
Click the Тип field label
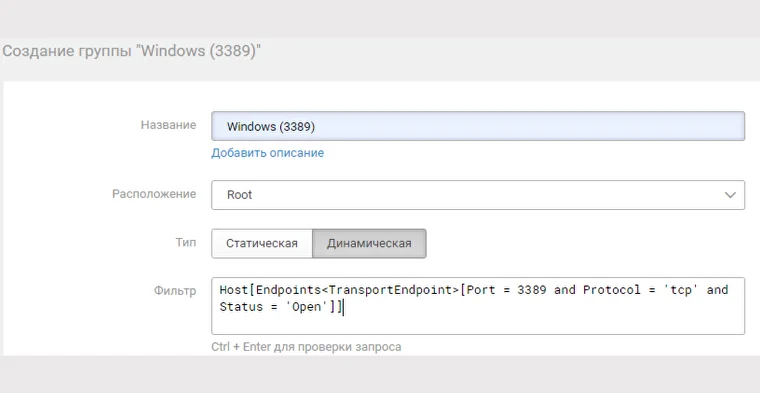[186, 242]
